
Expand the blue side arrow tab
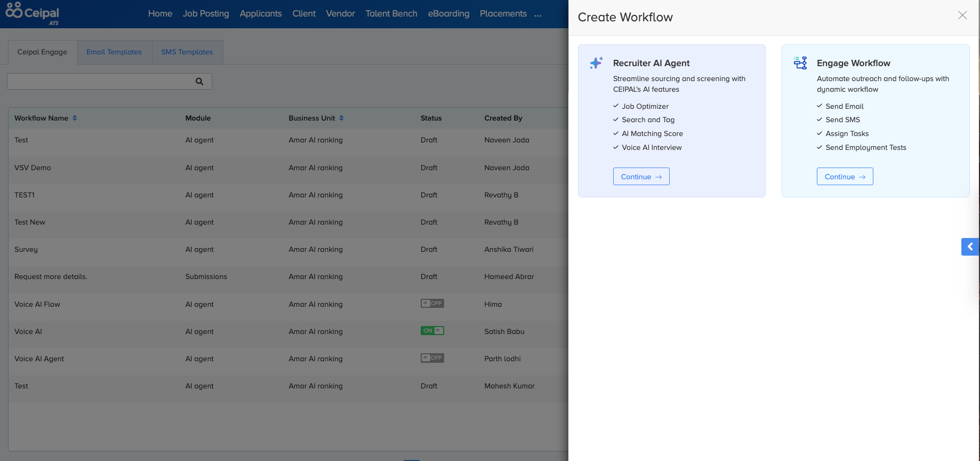pyautogui.click(x=970, y=247)
